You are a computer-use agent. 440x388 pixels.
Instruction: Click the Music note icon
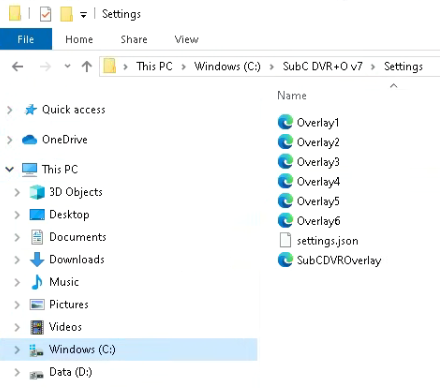[37, 282]
